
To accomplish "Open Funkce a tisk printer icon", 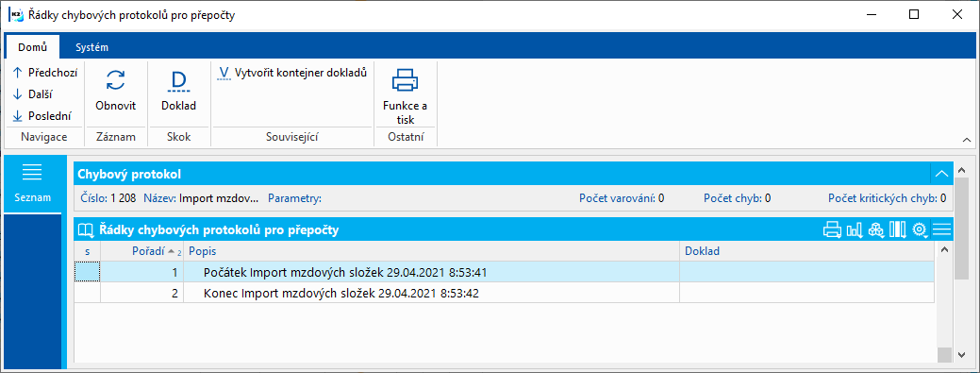I will coord(405,80).
